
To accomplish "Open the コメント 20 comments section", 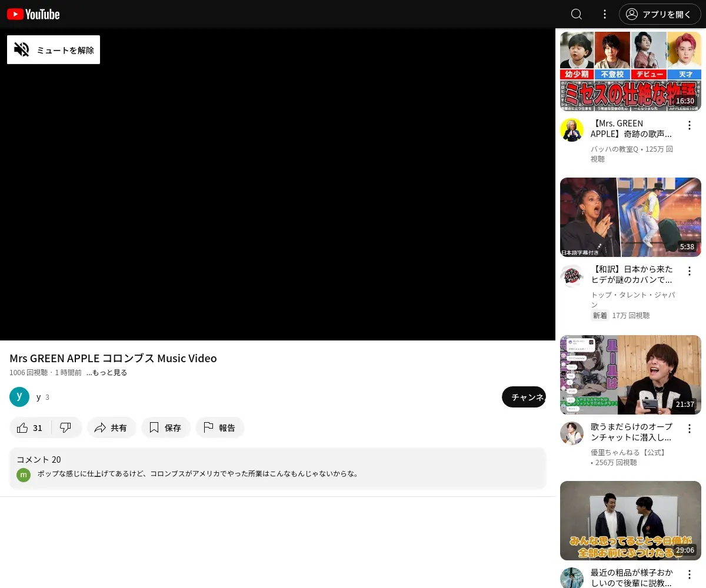I will click(278, 468).
